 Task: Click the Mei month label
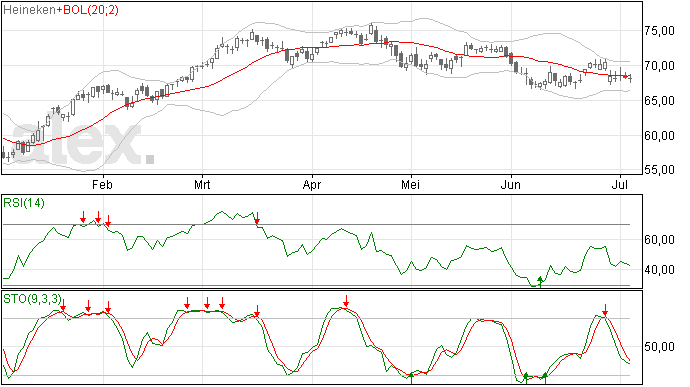click(410, 184)
